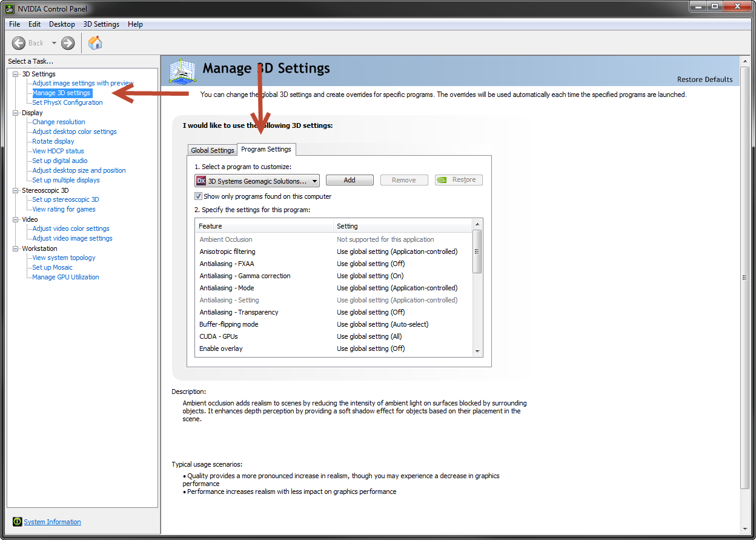The width and height of the screenshot is (756, 540).
Task: Open the Back history dropdown arrow
Action: click(54, 43)
